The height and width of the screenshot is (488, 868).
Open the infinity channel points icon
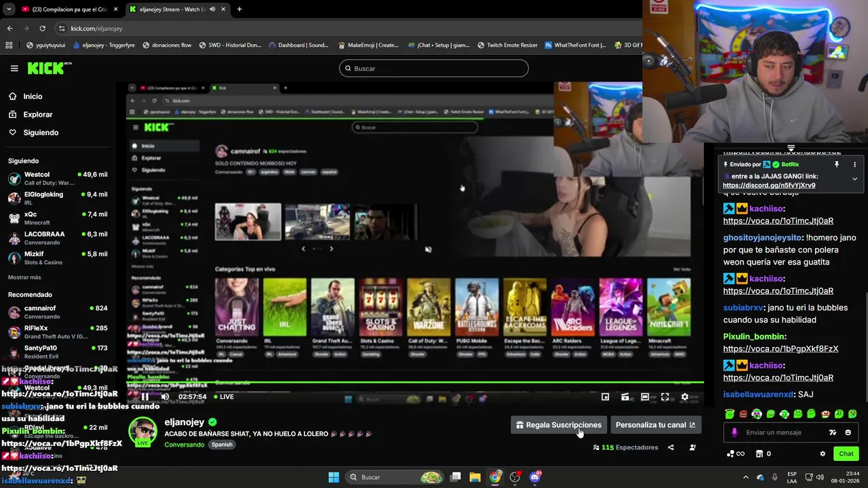[735, 453]
